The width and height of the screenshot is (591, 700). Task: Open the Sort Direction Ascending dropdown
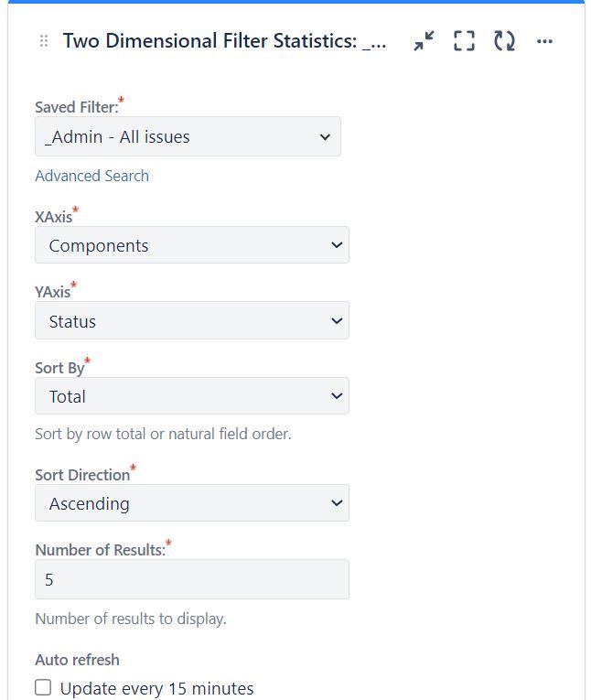pos(191,503)
